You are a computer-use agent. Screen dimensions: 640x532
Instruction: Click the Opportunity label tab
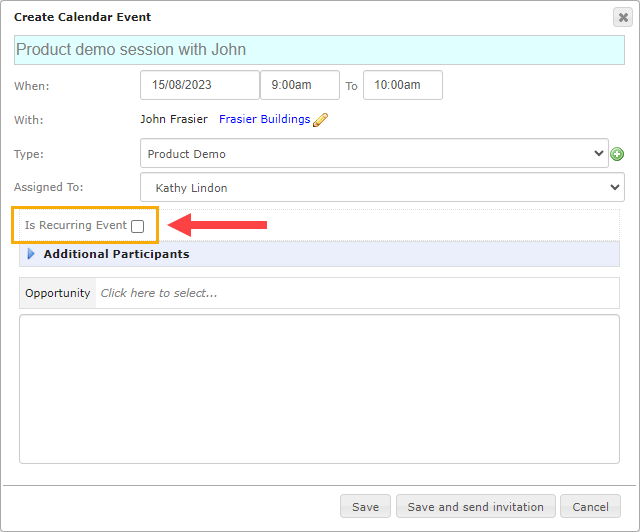(58, 293)
